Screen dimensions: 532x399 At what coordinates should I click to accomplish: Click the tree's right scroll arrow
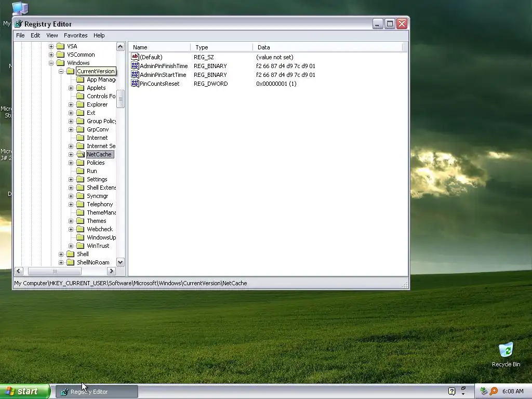click(x=111, y=271)
